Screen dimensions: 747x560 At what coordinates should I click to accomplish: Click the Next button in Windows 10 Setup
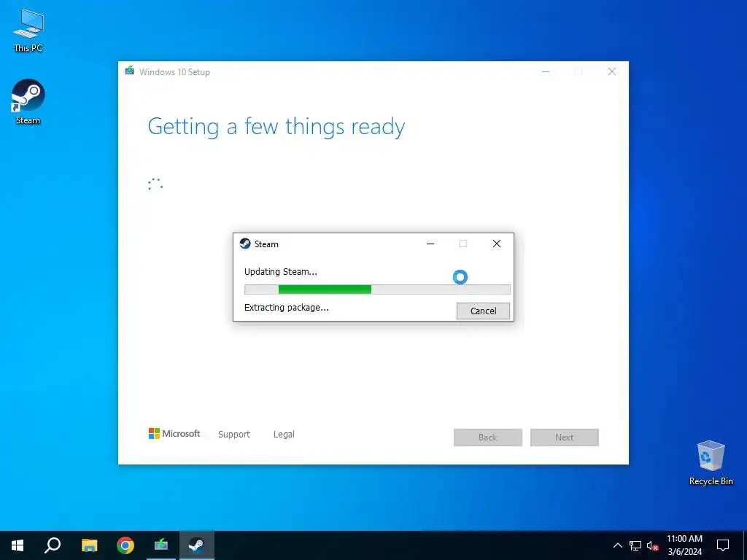(x=565, y=437)
